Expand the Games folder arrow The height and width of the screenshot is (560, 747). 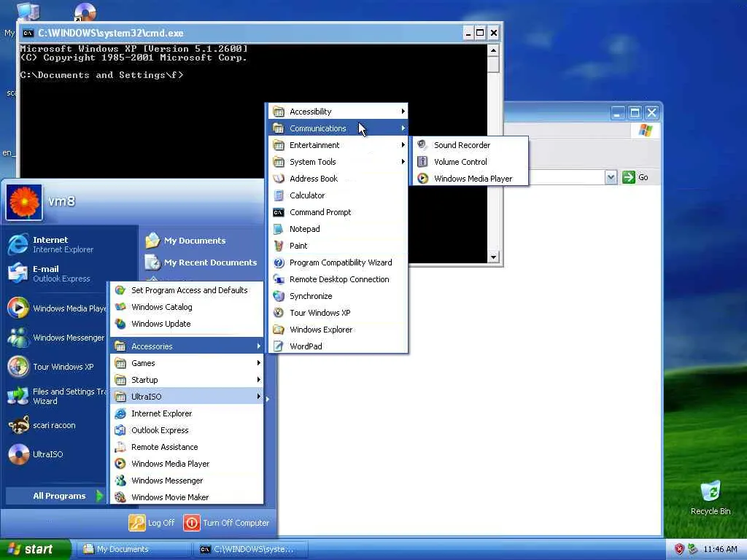pyautogui.click(x=259, y=363)
